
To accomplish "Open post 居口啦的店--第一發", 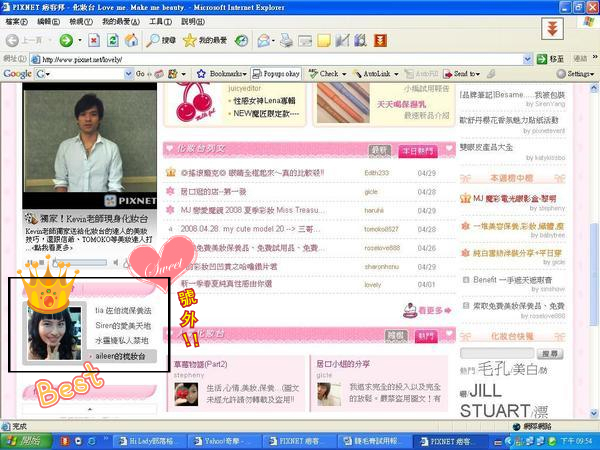I will pos(214,191).
